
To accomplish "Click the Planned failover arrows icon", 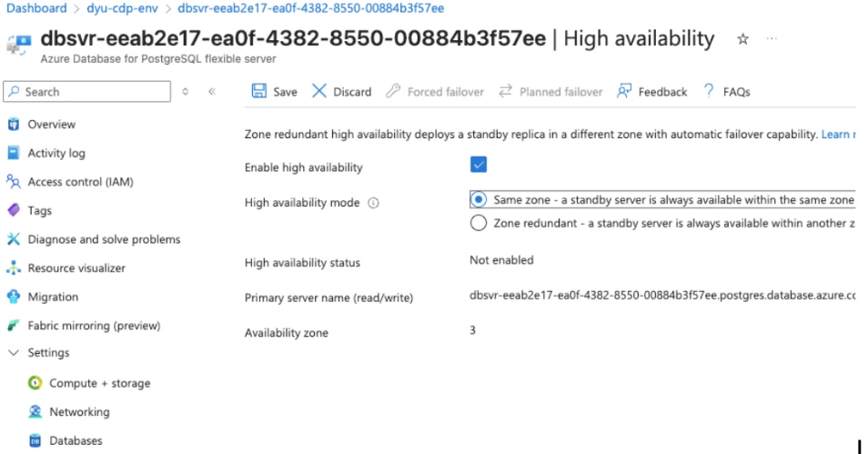I will click(x=505, y=91).
